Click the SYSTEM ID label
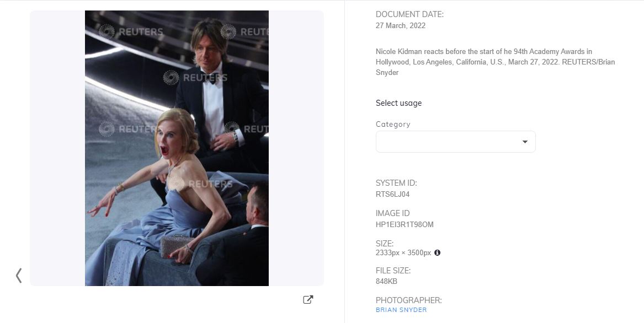This screenshot has height=323, width=644. pos(396,183)
